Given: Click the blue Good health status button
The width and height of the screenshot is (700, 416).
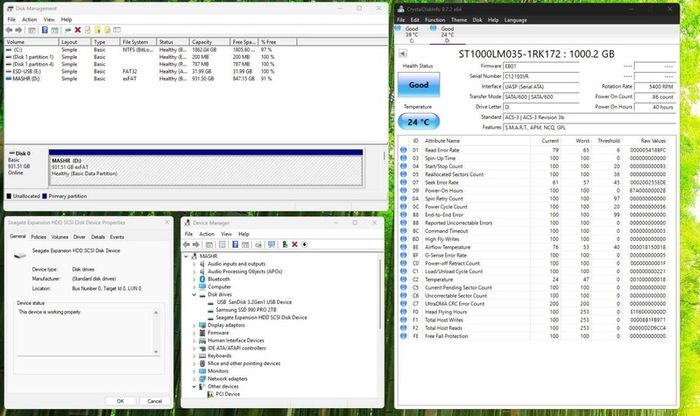Looking at the screenshot, I should (x=419, y=85).
